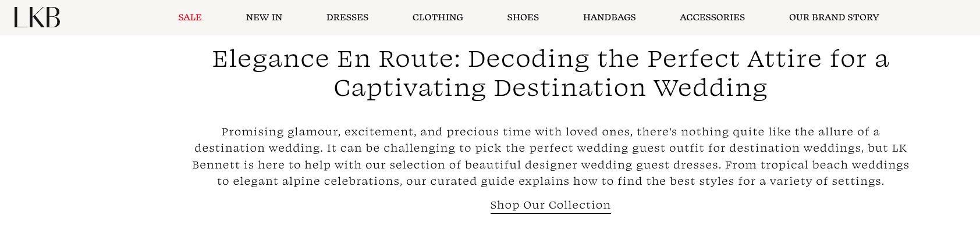Open the SALE menu item
This screenshot has height=226, width=980.
point(190,17)
